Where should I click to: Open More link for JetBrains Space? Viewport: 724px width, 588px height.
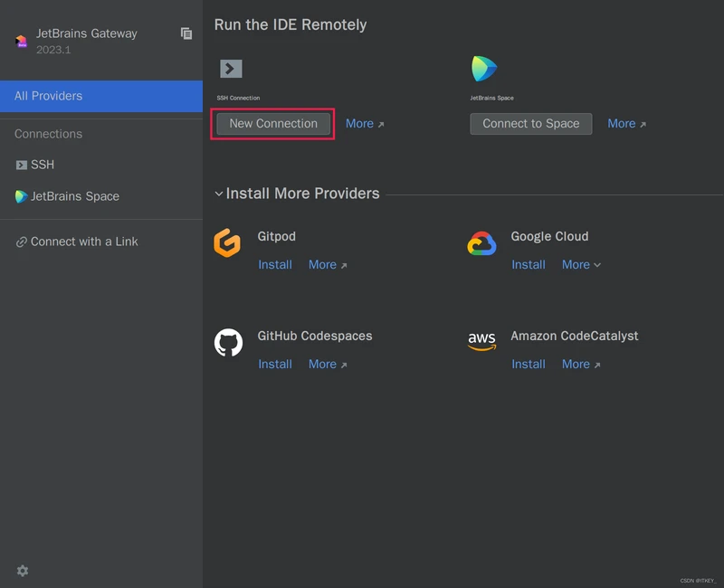626,124
